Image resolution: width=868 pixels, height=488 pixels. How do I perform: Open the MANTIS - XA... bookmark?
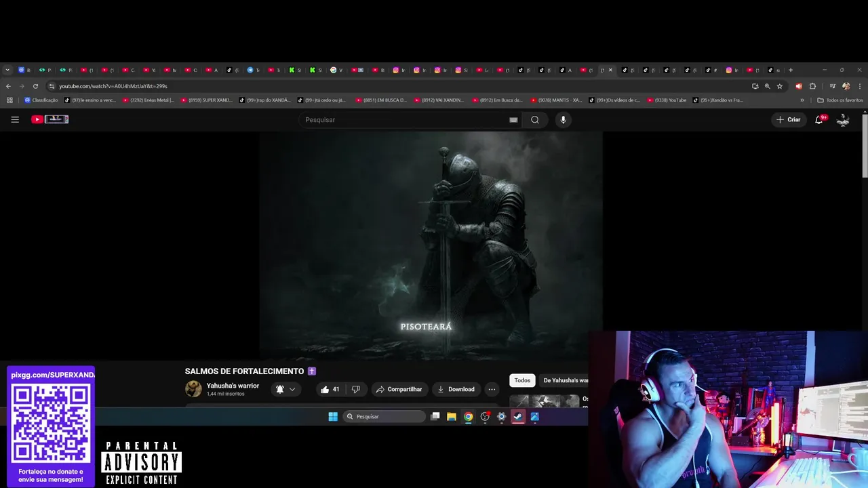pos(555,100)
